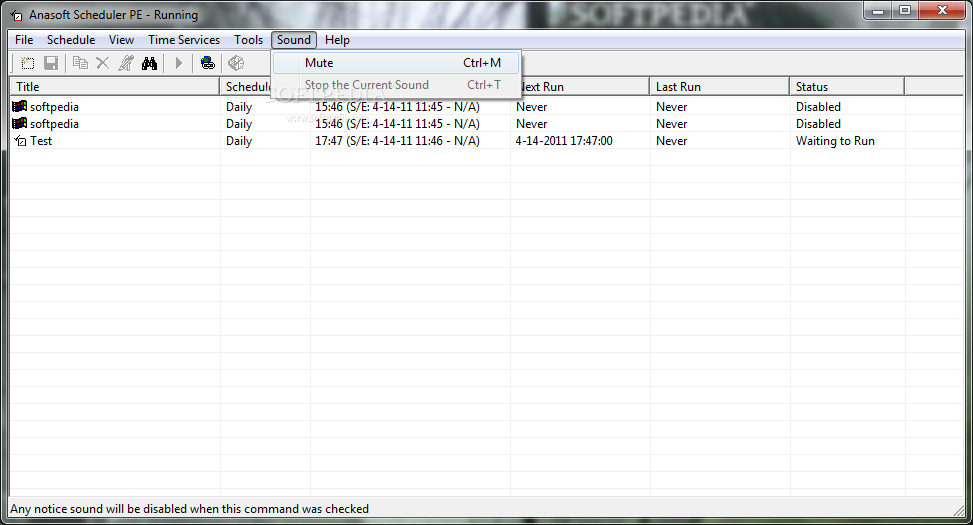Open the View menu

click(x=121, y=40)
